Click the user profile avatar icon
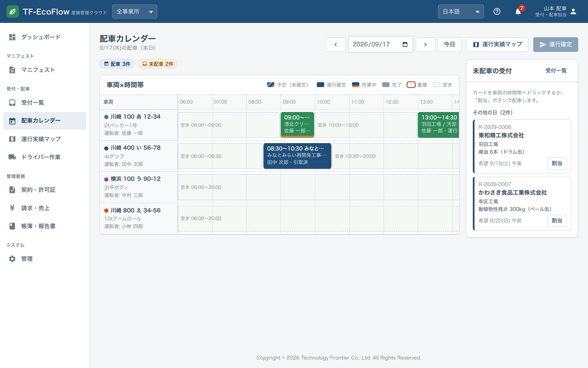 [573, 11]
